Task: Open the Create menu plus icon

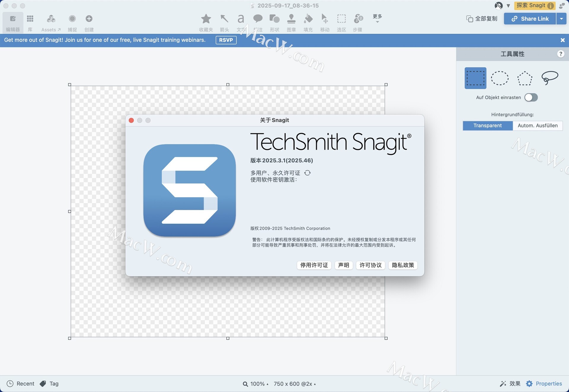Action: 89,23
